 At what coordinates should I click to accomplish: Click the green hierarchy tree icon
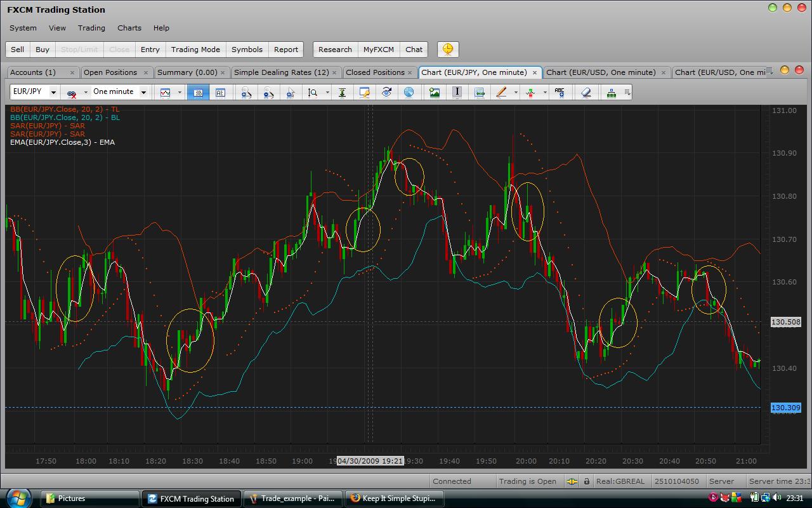[x=612, y=93]
